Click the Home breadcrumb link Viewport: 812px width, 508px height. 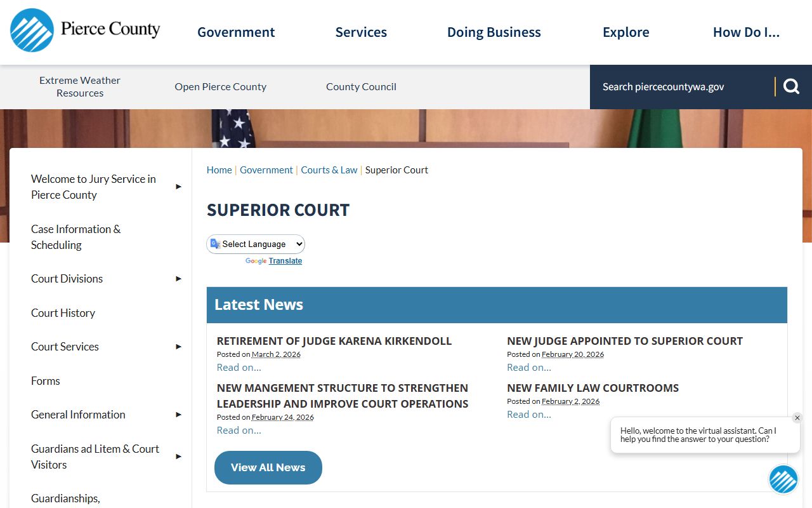[x=219, y=170]
